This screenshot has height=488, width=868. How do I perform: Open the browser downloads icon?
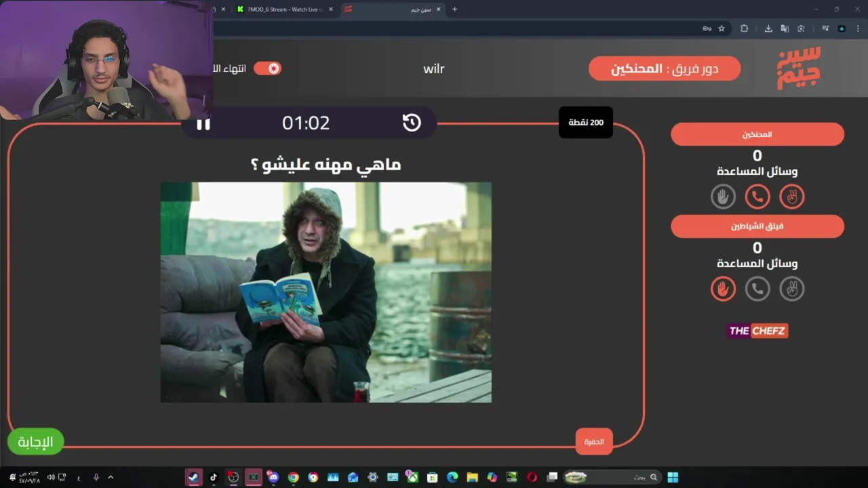768,28
